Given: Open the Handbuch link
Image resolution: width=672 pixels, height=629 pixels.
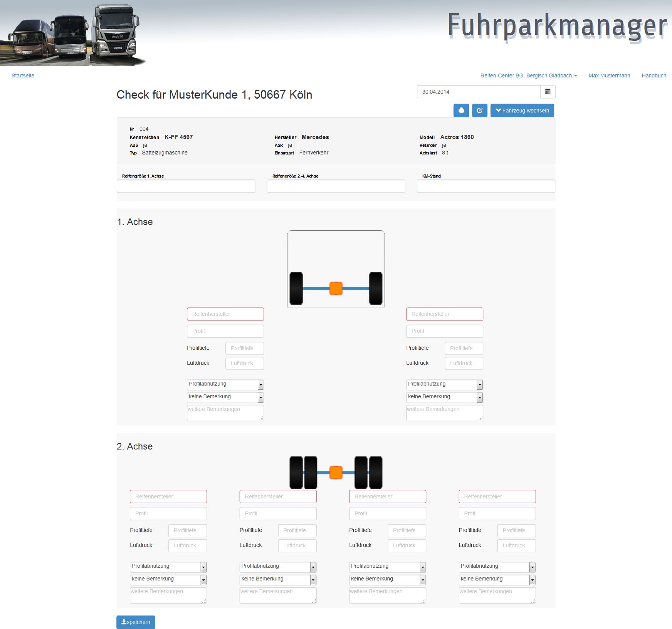Looking at the screenshot, I should tap(654, 75).
